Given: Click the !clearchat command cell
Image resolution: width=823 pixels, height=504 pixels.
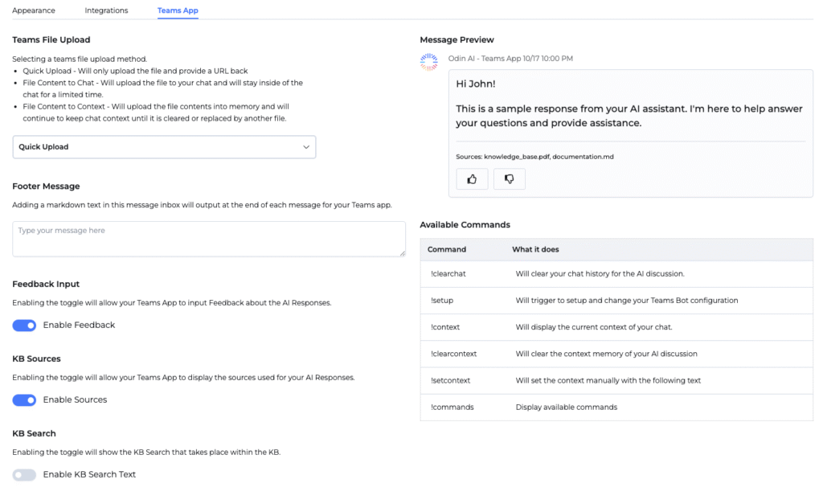Looking at the screenshot, I should 448,273.
